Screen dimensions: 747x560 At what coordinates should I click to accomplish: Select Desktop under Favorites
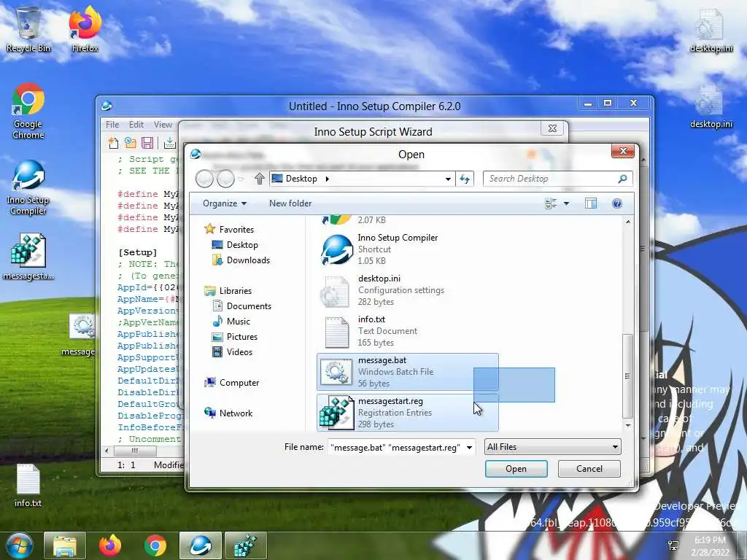tap(236, 245)
